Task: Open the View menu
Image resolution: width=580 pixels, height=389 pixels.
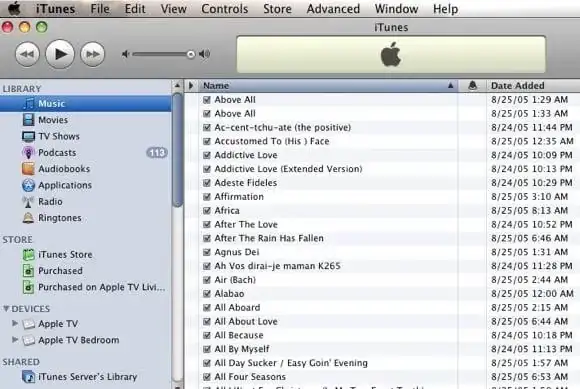Action: [173, 9]
